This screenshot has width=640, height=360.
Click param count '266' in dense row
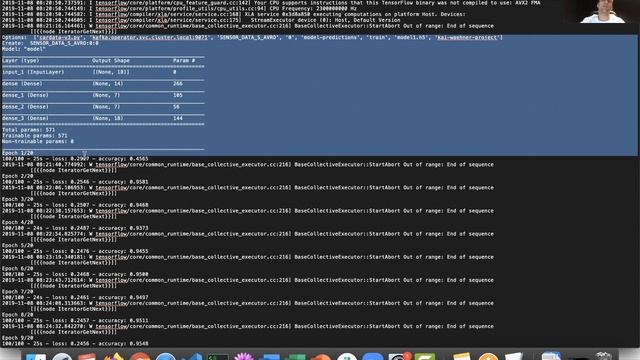coord(178,84)
